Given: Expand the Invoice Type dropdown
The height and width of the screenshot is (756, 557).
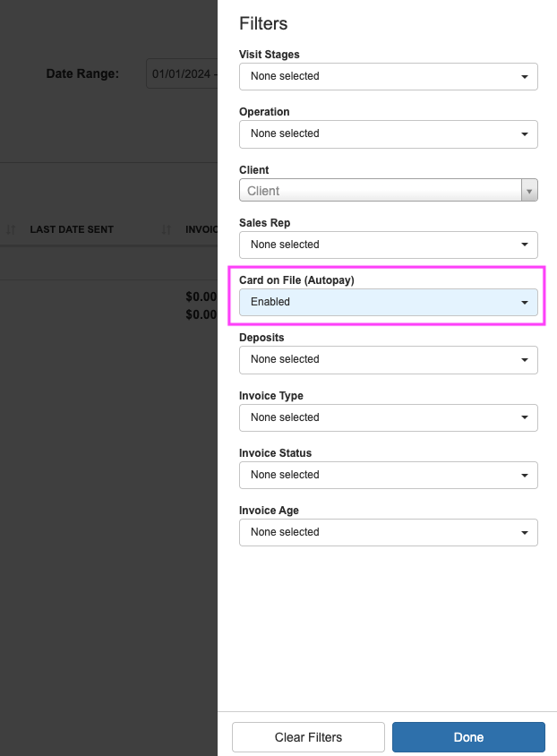Looking at the screenshot, I should pos(388,417).
